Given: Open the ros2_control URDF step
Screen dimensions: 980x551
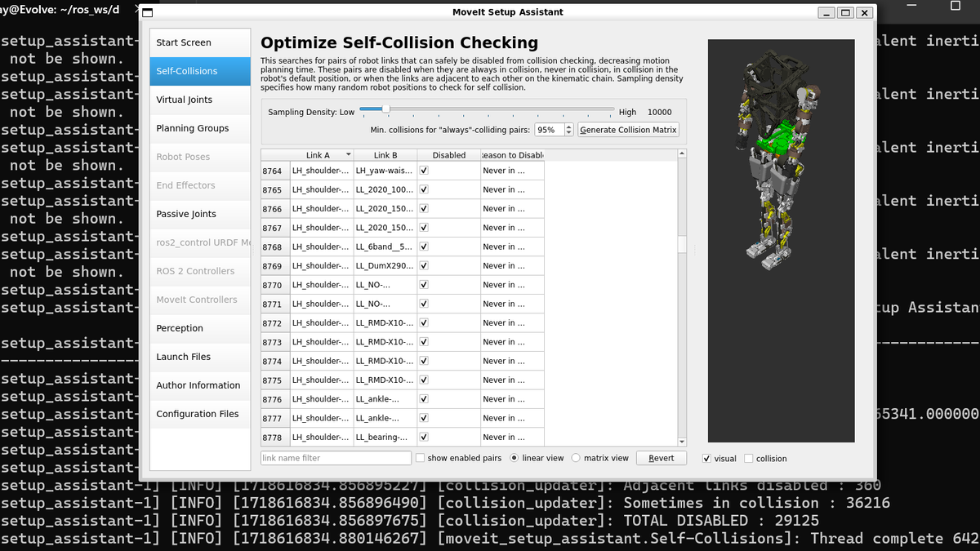Looking at the screenshot, I should coord(200,242).
